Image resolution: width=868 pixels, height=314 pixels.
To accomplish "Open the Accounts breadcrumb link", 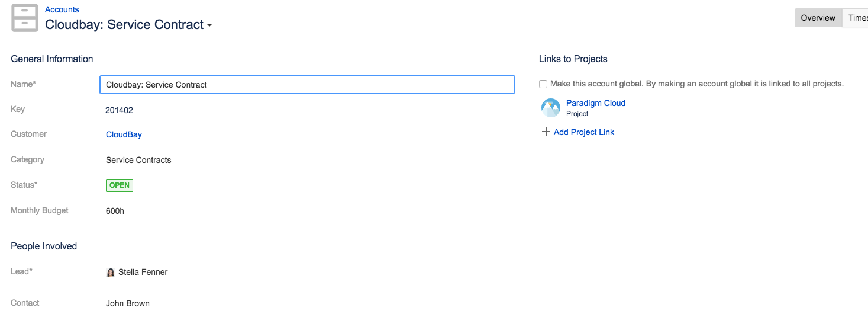I will (x=62, y=9).
